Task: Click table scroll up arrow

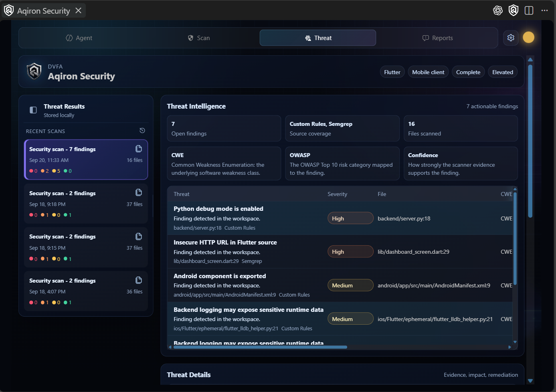Action: tap(515, 189)
